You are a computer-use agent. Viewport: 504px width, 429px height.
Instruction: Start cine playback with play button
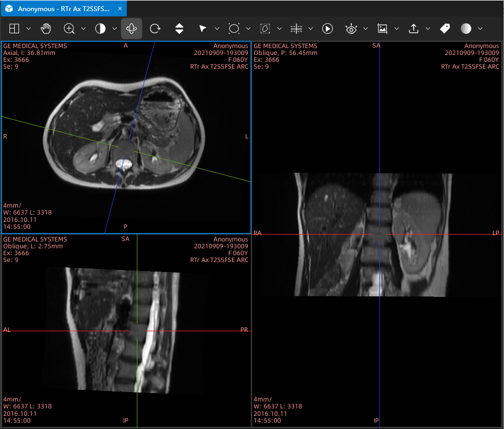coord(327,29)
